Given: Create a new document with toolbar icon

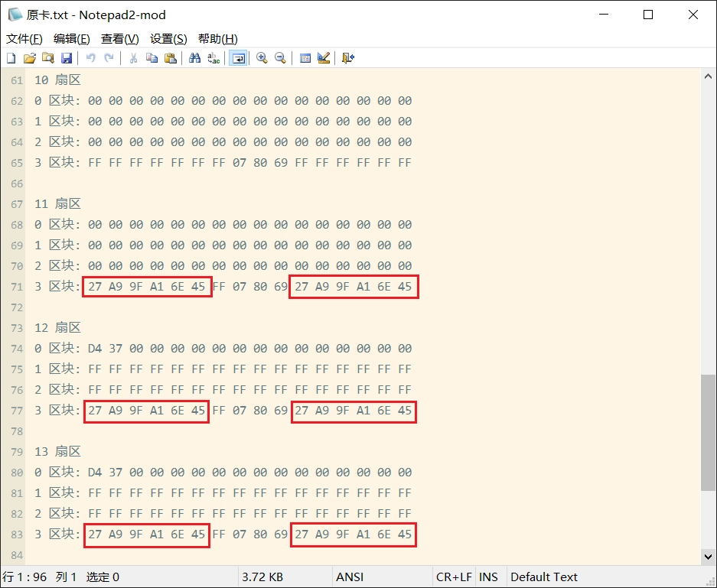Looking at the screenshot, I should pyautogui.click(x=11, y=58).
